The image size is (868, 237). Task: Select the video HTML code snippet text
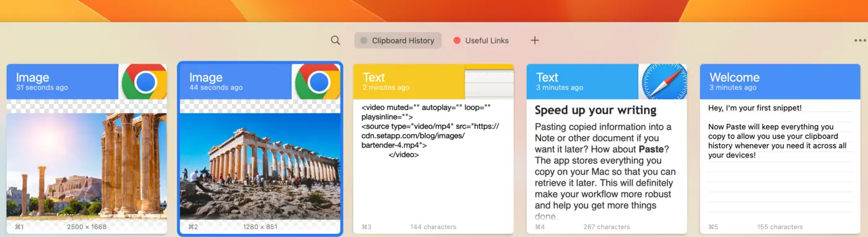(x=430, y=131)
